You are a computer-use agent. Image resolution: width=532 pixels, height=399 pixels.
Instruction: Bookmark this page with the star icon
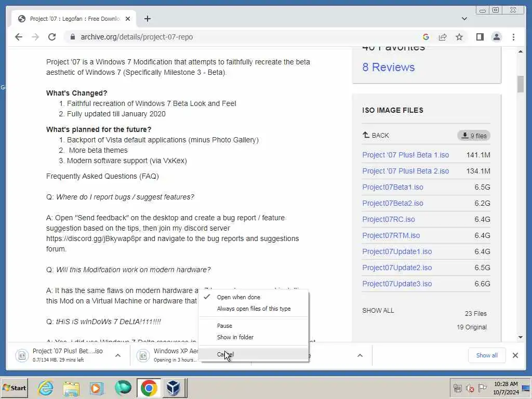(459, 37)
